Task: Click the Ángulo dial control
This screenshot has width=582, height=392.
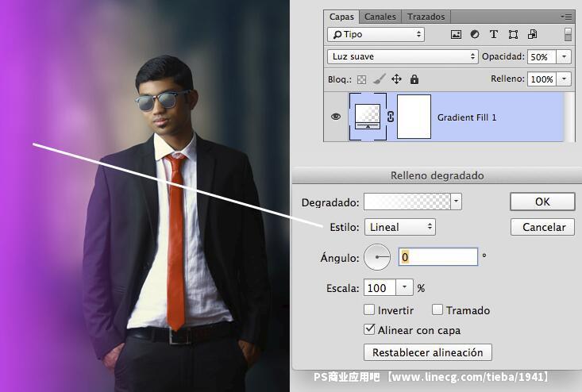Action: [377, 257]
